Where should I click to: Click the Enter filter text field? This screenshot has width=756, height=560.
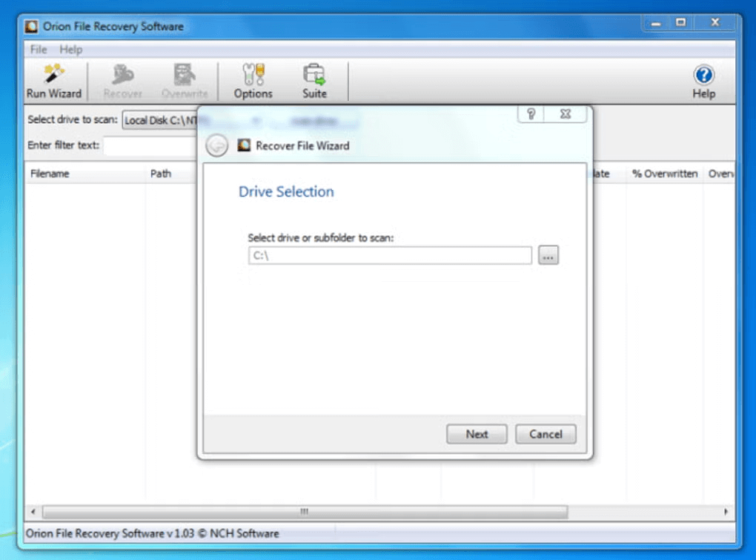(x=150, y=145)
